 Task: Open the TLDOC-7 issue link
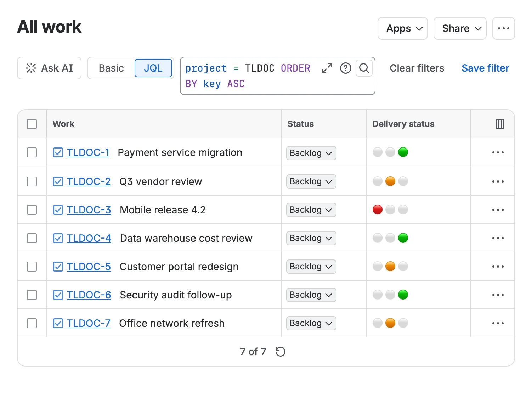coord(89,323)
